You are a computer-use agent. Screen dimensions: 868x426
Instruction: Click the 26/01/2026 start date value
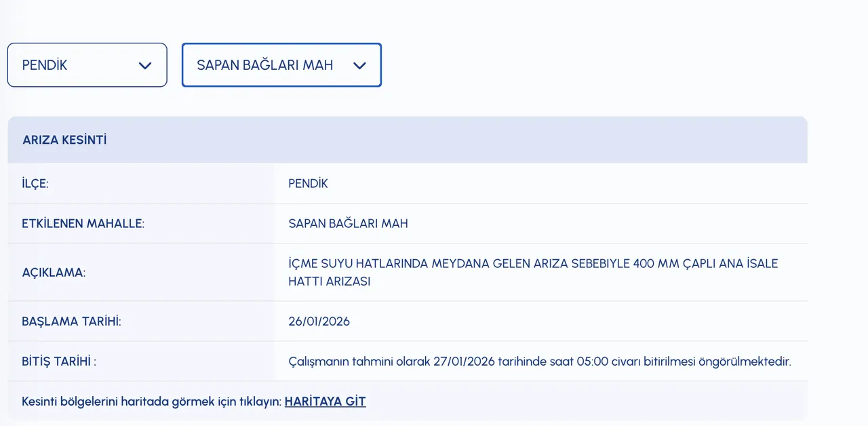tap(319, 322)
